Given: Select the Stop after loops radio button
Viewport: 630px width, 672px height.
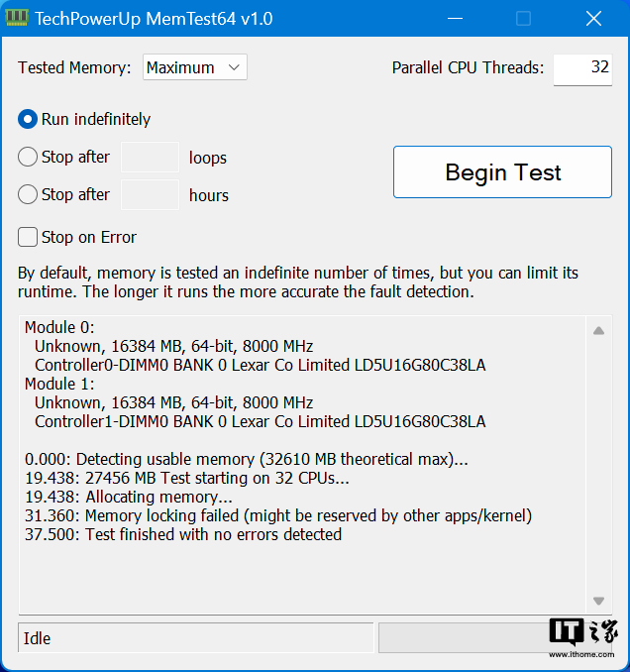Looking at the screenshot, I should [28, 157].
